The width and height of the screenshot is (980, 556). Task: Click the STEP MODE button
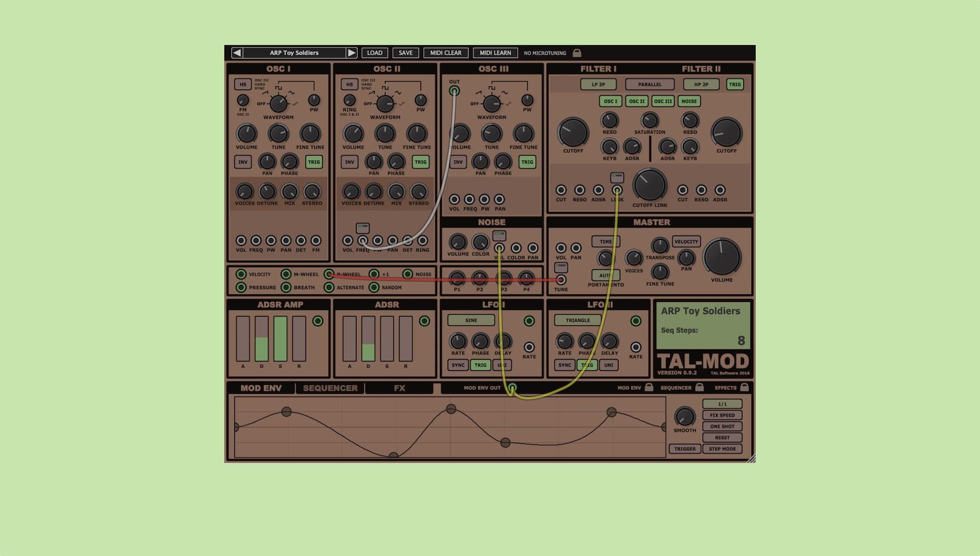[x=722, y=449]
